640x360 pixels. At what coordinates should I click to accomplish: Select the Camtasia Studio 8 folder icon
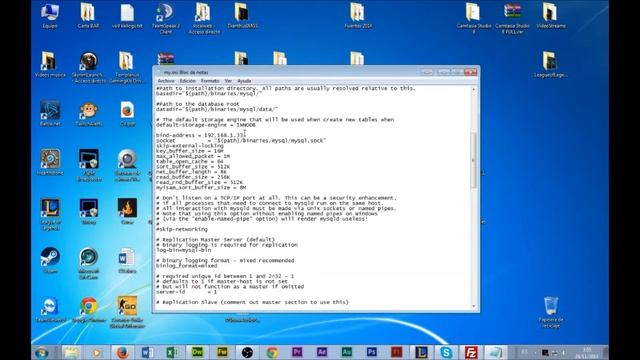tap(473, 18)
